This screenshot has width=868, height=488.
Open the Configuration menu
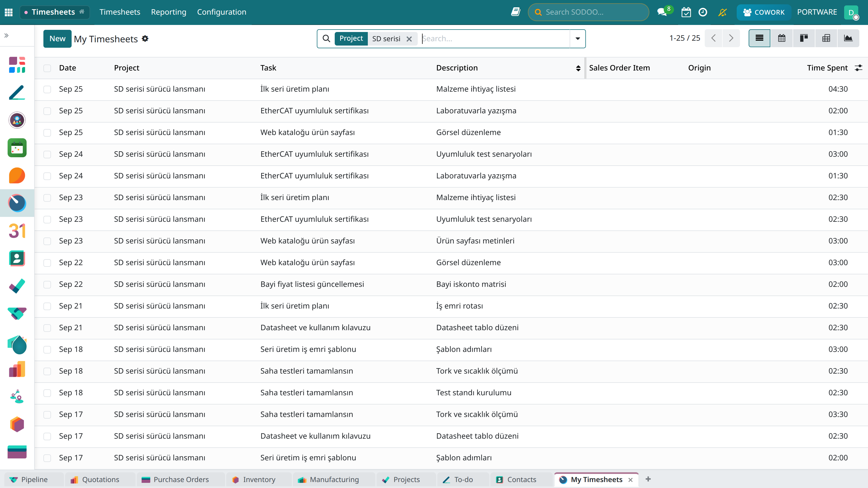[x=221, y=12]
